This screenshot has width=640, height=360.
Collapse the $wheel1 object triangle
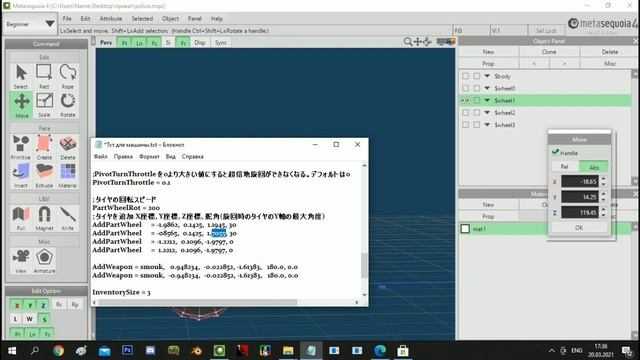(x=487, y=100)
